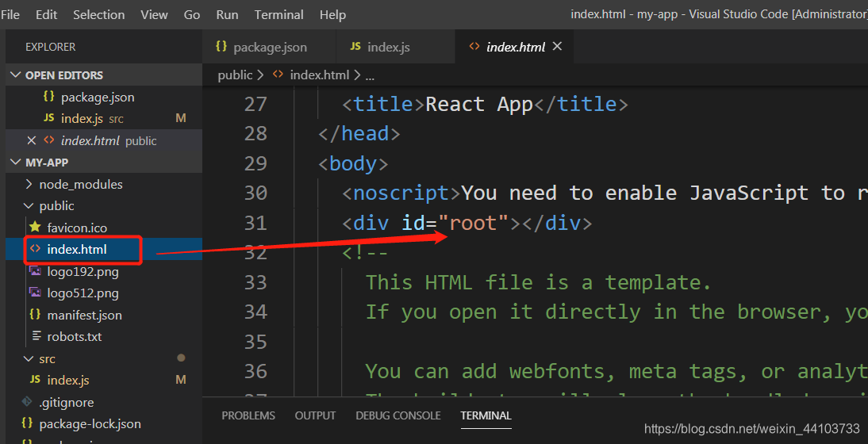Viewport: 868px width, 444px height.
Task: Open the Edit menu
Action: (47, 15)
